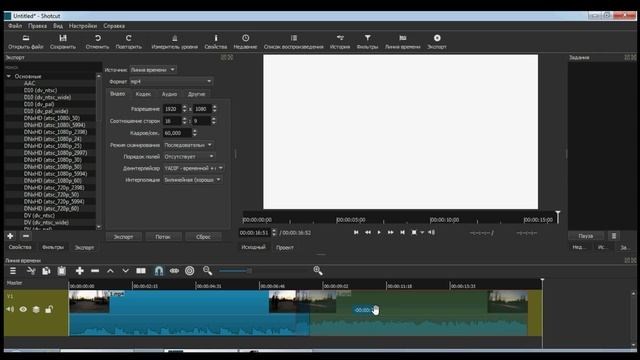Remove export preset with minus button

point(26,236)
